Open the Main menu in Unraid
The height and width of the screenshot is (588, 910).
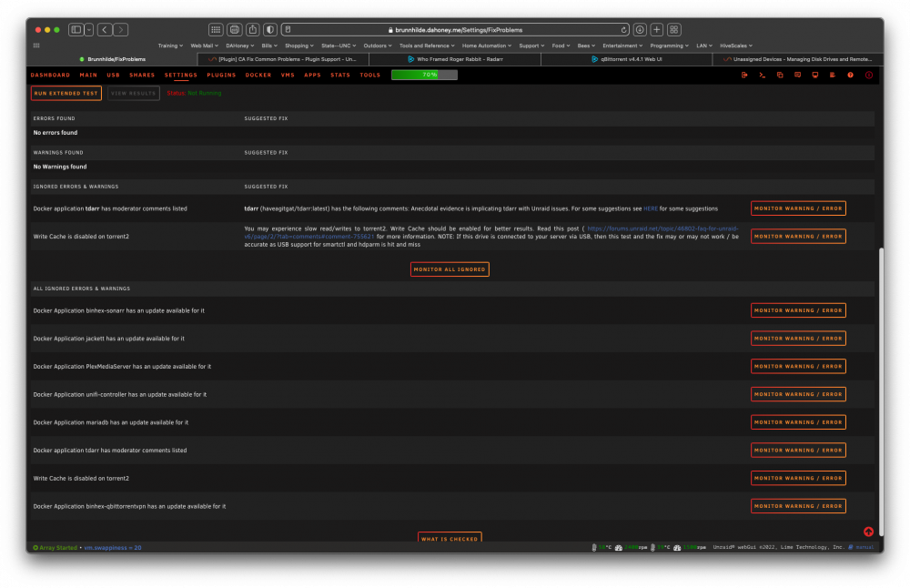88,75
